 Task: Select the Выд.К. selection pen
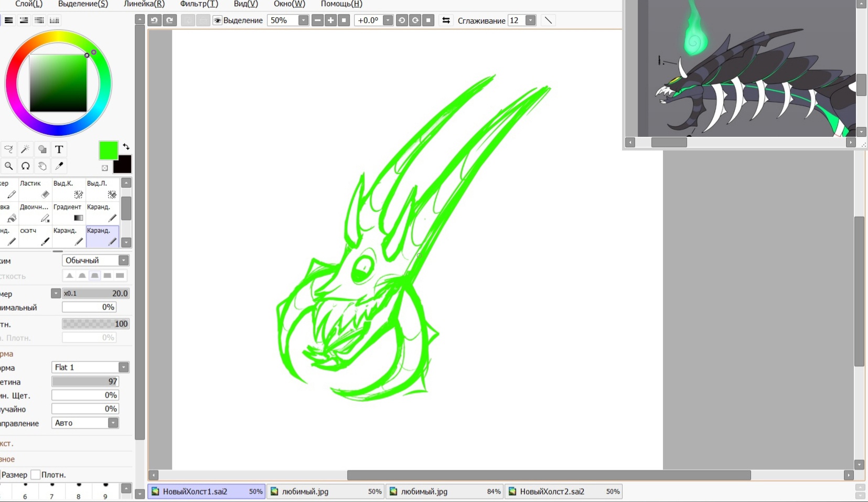tap(68, 190)
